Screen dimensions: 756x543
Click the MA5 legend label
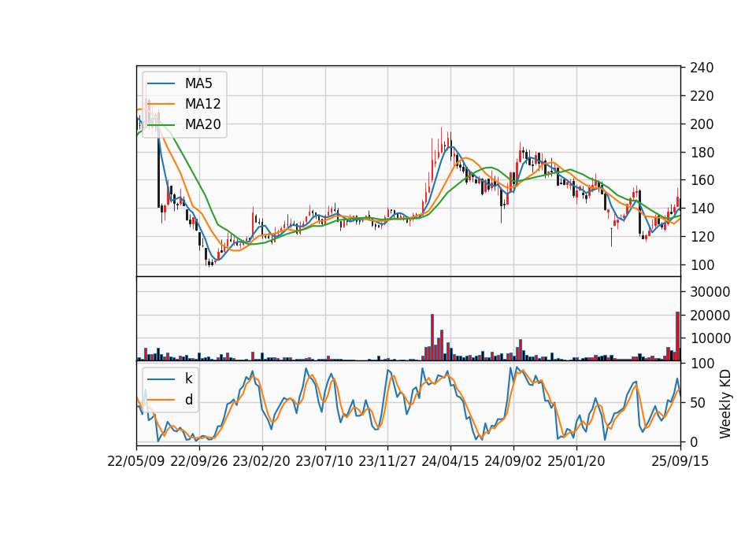[198, 83]
